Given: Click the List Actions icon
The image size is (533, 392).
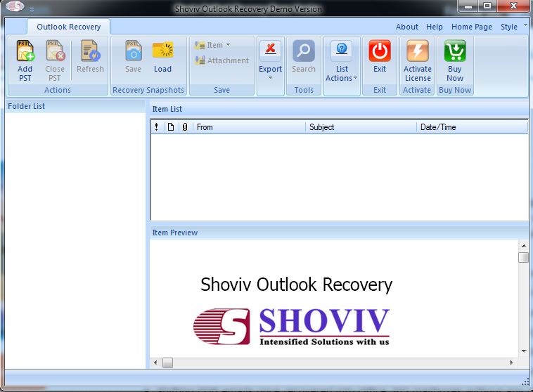Looking at the screenshot, I should pos(342,50).
